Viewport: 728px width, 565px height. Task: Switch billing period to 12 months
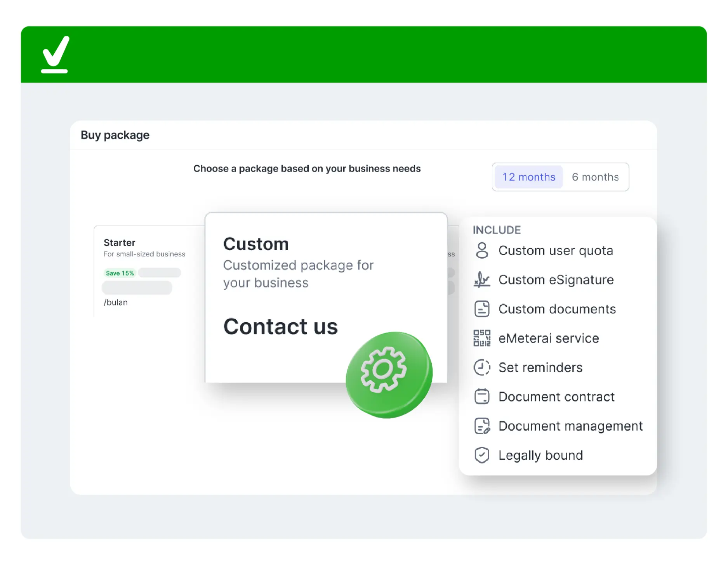click(x=528, y=177)
